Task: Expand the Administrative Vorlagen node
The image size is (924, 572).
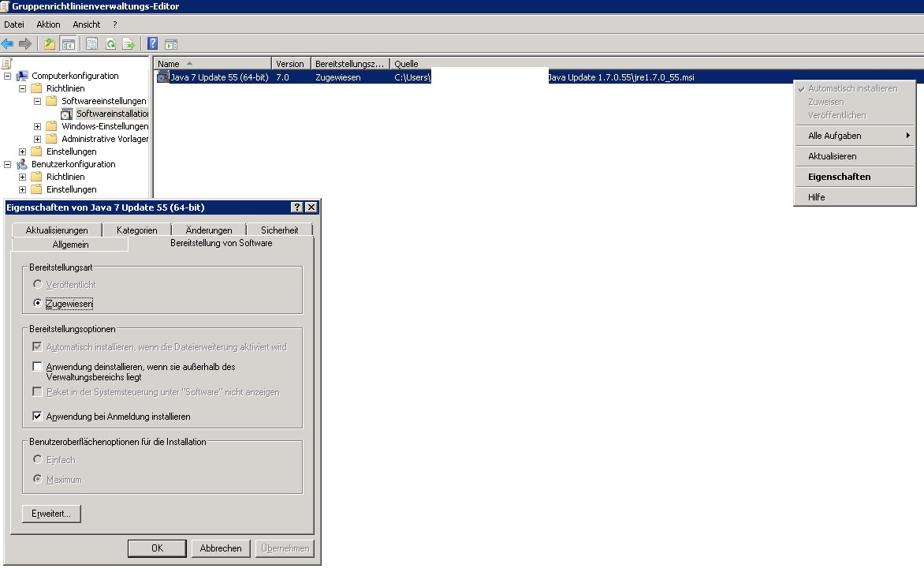Action: tap(37, 139)
